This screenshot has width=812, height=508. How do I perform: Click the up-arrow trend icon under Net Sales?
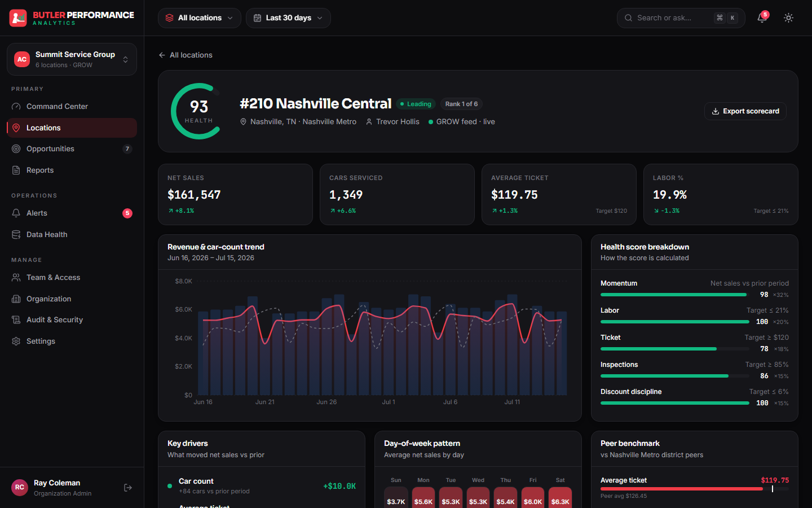point(171,211)
